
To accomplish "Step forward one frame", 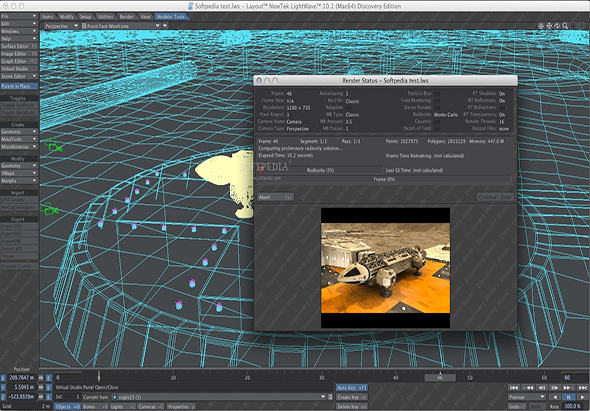I will (555, 388).
